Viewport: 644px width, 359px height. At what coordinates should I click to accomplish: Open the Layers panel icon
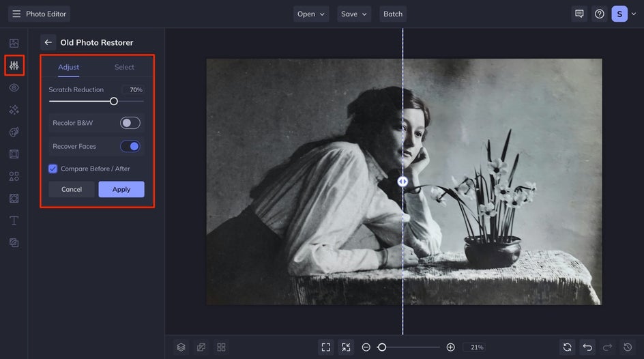pyautogui.click(x=181, y=347)
